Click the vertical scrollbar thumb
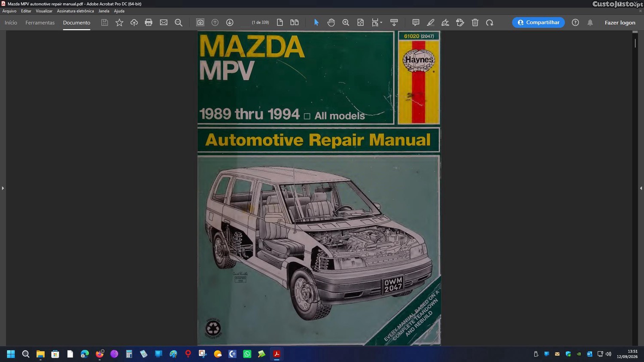This screenshot has width=644, height=362. coord(635,43)
